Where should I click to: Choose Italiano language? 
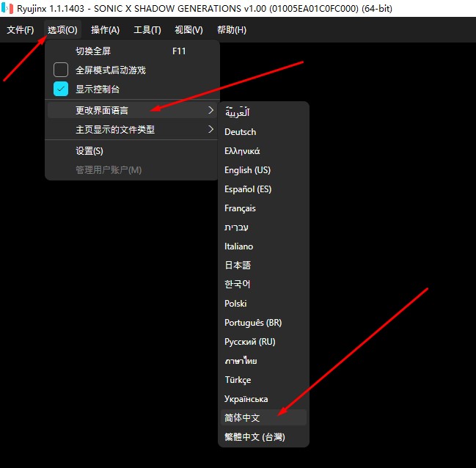tap(263, 246)
